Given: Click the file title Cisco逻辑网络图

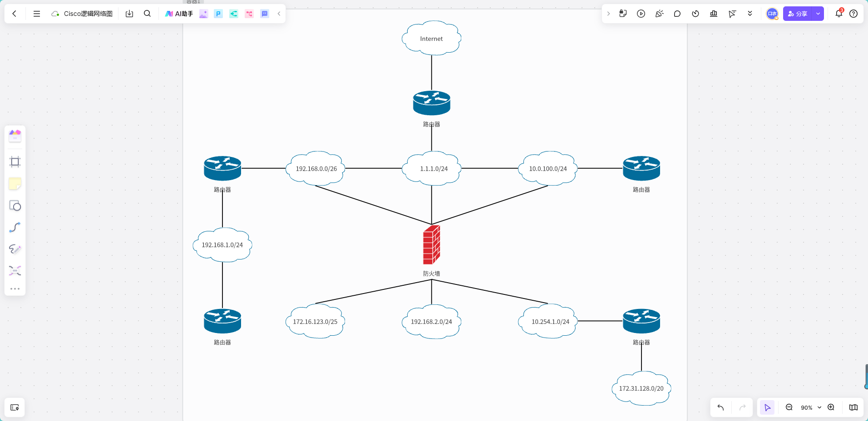Looking at the screenshot, I should [x=88, y=14].
